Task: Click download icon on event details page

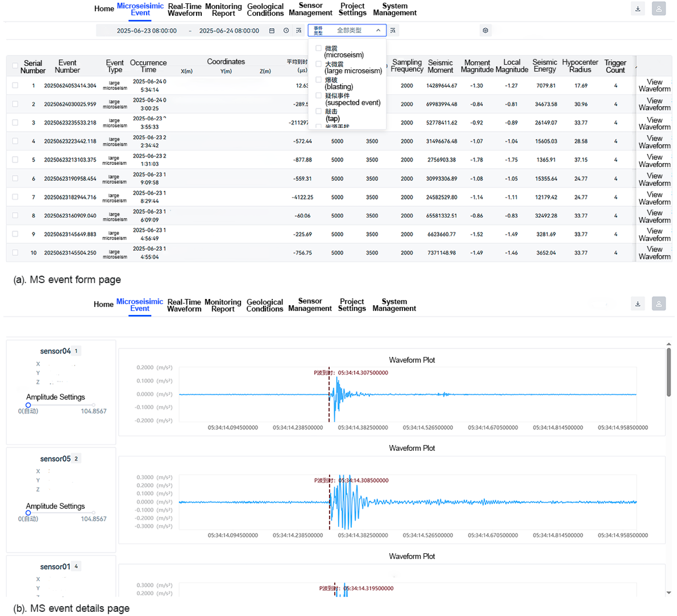Action: (x=638, y=304)
